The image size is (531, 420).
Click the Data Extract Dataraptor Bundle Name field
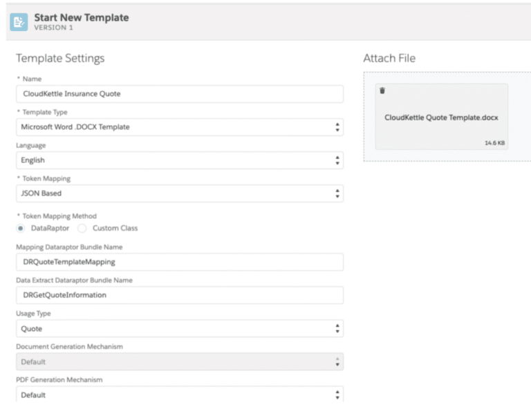180,295
